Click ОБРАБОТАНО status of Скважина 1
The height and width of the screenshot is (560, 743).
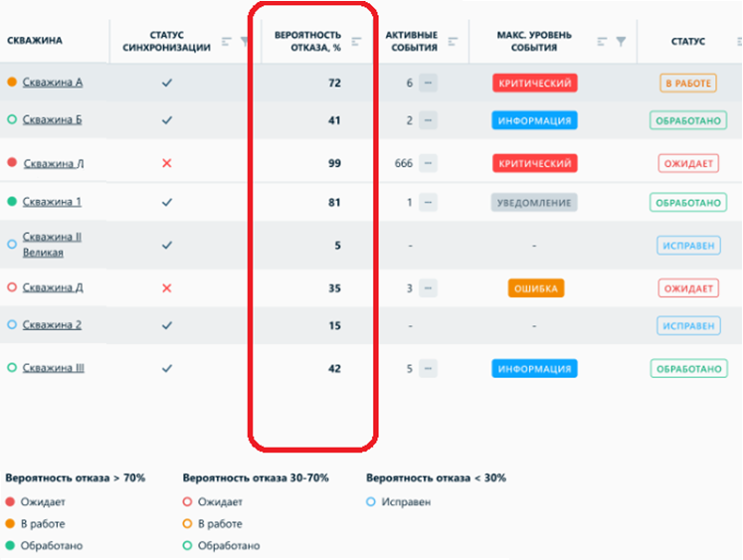point(688,203)
